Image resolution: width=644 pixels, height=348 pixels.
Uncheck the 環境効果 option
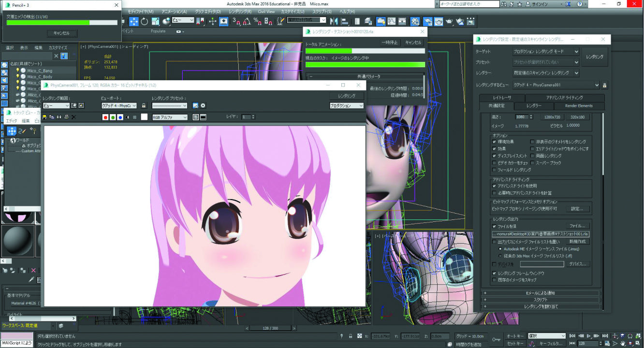tap(494, 142)
